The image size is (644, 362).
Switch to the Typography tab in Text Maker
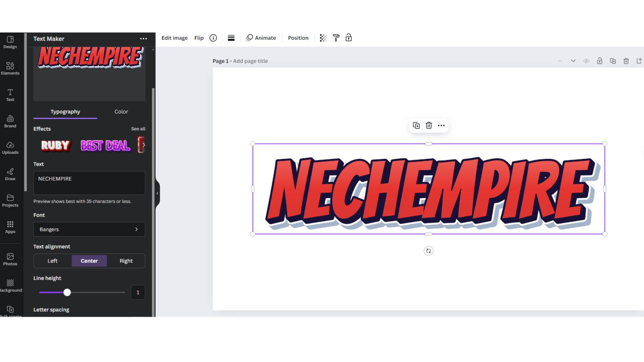(65, 112)
